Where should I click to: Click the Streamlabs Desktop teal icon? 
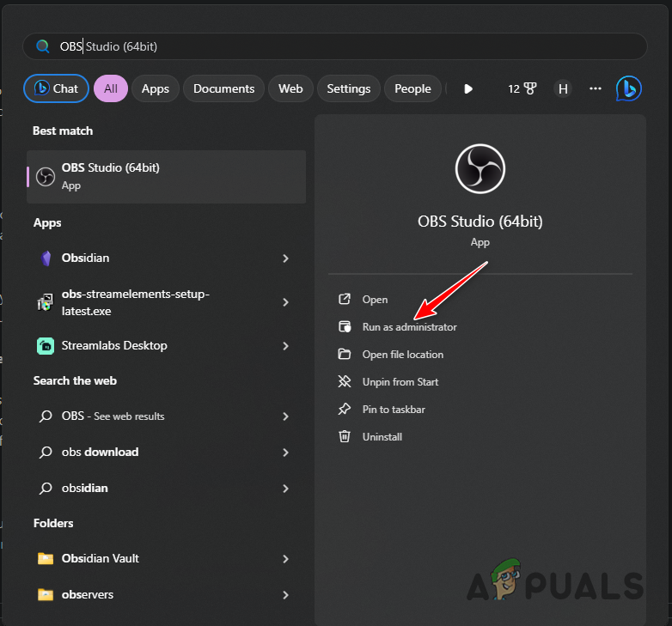(x=46, y=346)
